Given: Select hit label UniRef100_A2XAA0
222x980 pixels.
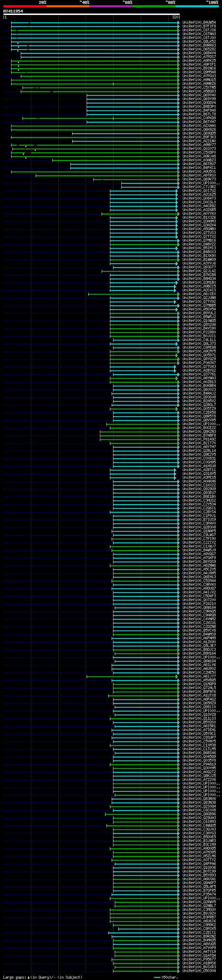Looking at the screenshot, I should tap(199, 125).
